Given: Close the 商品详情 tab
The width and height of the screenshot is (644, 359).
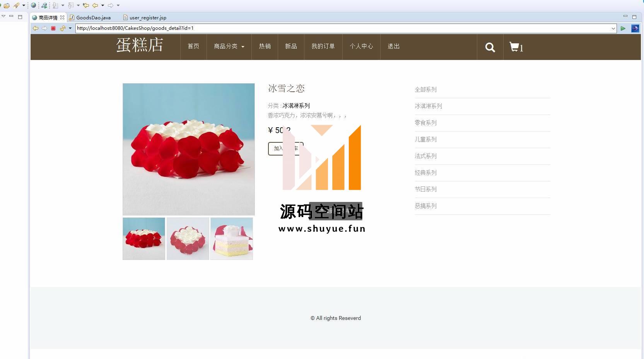Looking at the screenshot, I should 62,17.
